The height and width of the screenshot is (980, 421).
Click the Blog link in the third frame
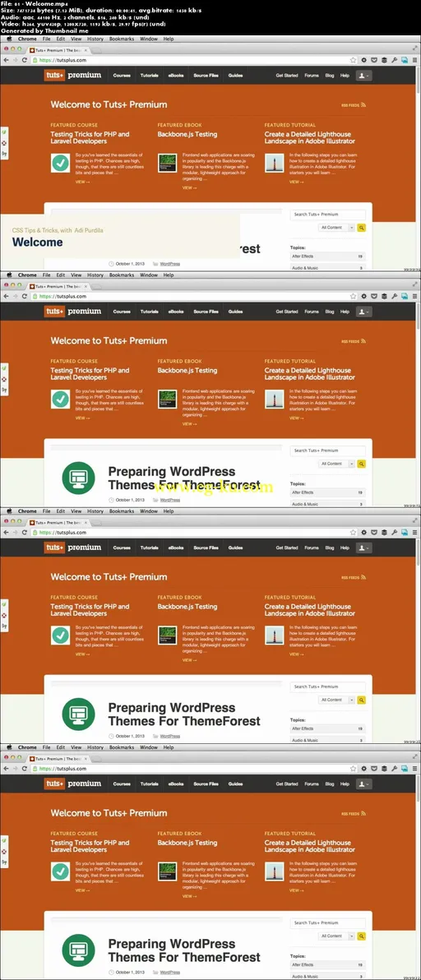pos(330,548)
